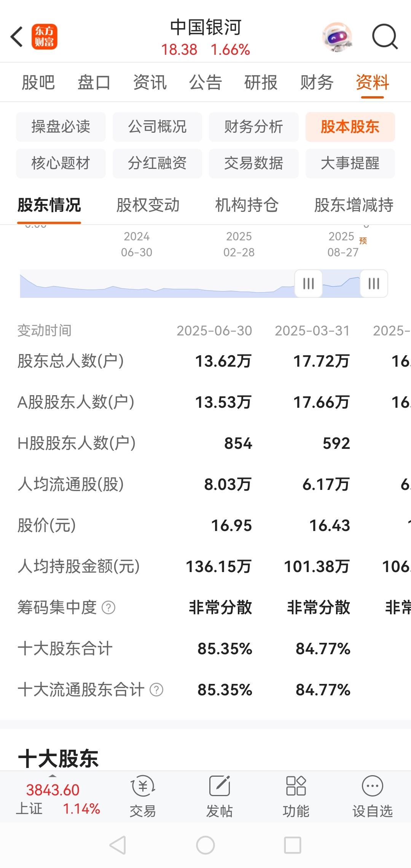Open 财务分析 section
The width and height of the screenshot is (411, 868).
tap(254, 127)
